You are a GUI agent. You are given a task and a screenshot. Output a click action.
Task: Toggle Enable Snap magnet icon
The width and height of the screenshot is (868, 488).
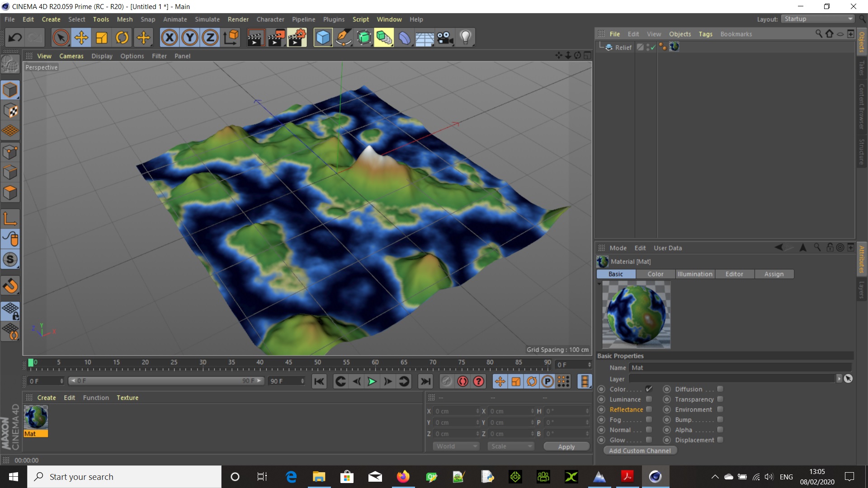[x=10, y=286]
